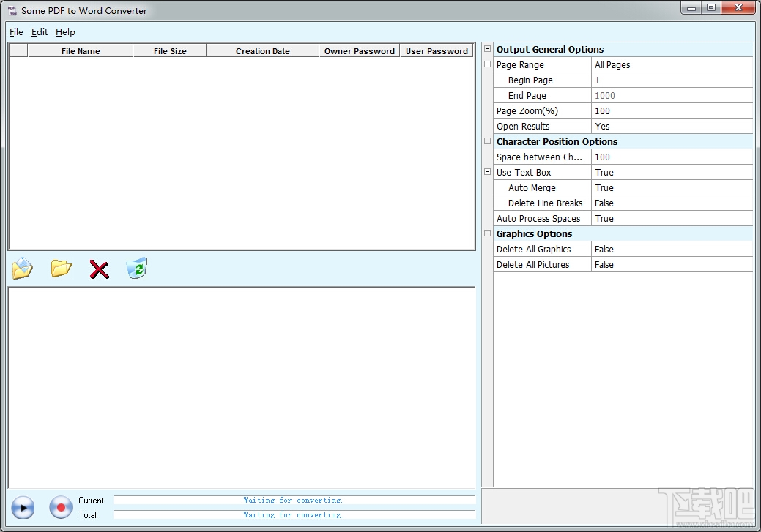Click inside the conversion log text area
Viewport: 761px width, 532px height.
coord(241,388)
